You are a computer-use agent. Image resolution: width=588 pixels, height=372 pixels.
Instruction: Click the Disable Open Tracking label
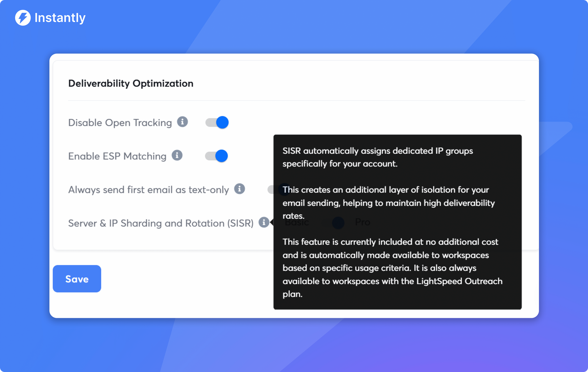coord(120,123)
